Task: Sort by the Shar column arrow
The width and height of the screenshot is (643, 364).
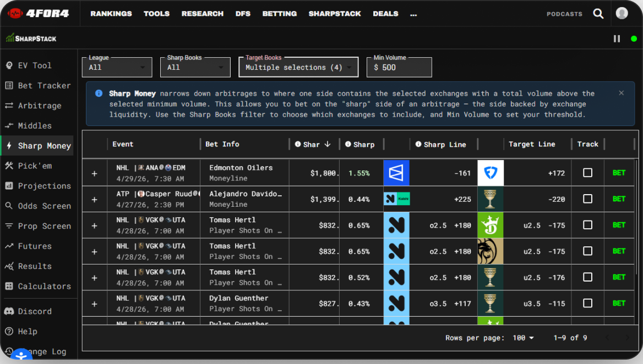Action: (x=327, y=144)
